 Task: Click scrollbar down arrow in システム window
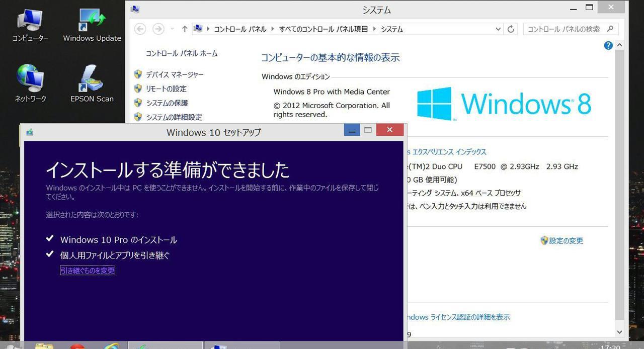620,332
